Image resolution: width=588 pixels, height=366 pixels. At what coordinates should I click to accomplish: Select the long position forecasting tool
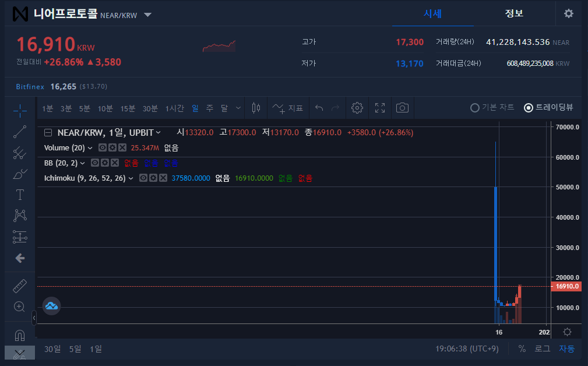coord(20,237)
